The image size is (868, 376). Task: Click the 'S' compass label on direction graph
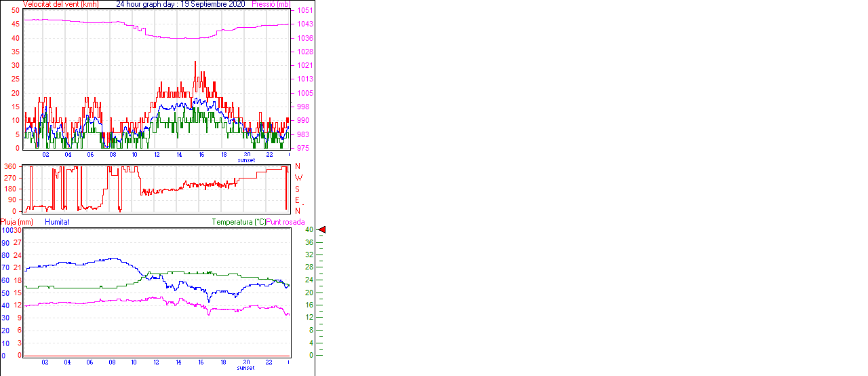(298, 189)
